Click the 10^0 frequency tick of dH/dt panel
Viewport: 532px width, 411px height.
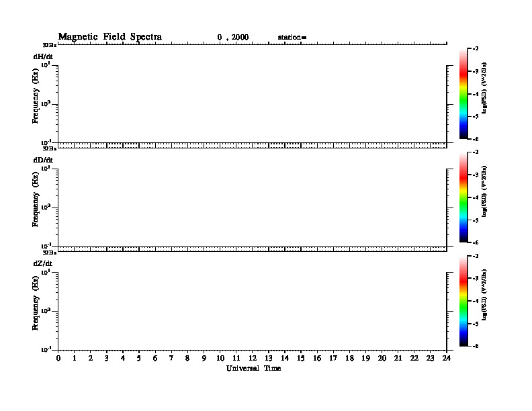[46, 103]
